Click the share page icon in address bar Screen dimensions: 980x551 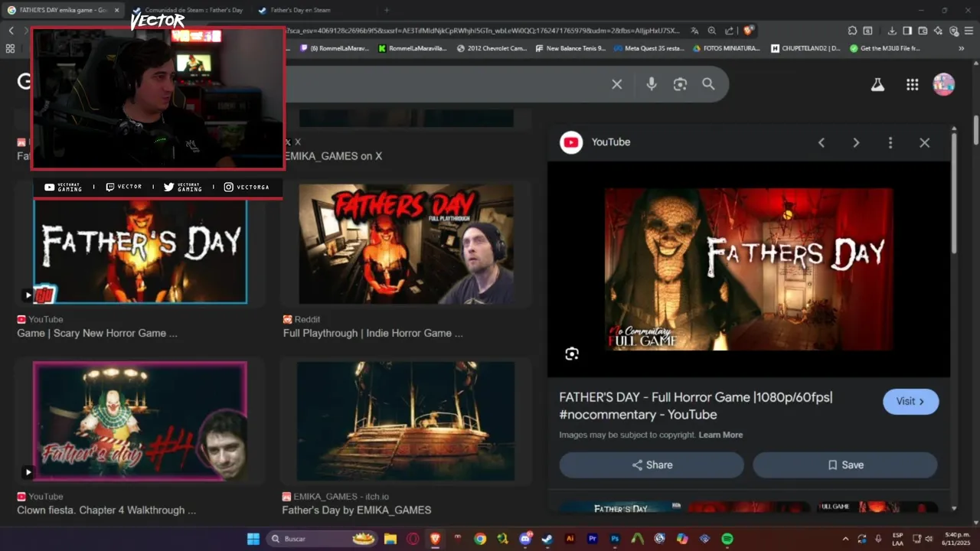click(x=730, y=31)
